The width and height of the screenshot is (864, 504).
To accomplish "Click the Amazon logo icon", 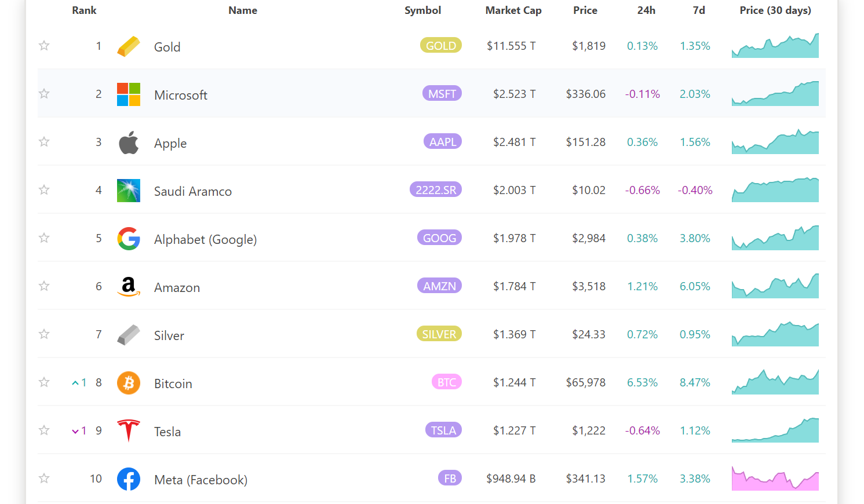I will [x=128, y=286].
